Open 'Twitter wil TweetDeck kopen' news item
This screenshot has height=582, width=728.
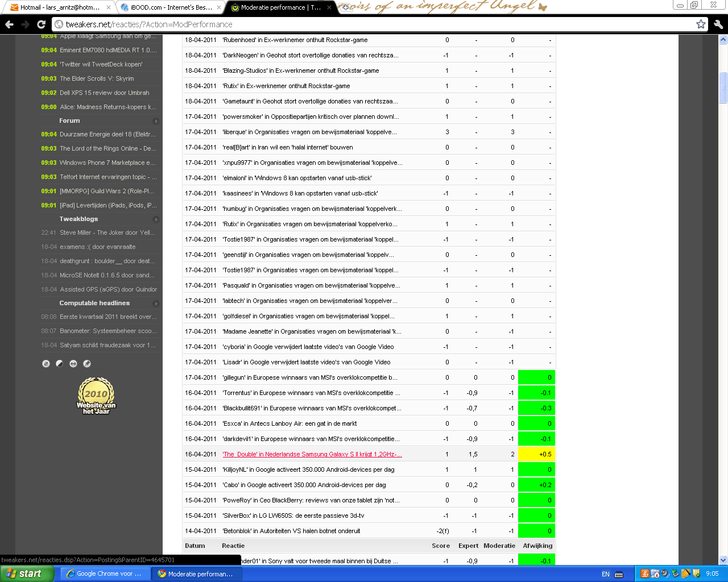pos(101,65)
